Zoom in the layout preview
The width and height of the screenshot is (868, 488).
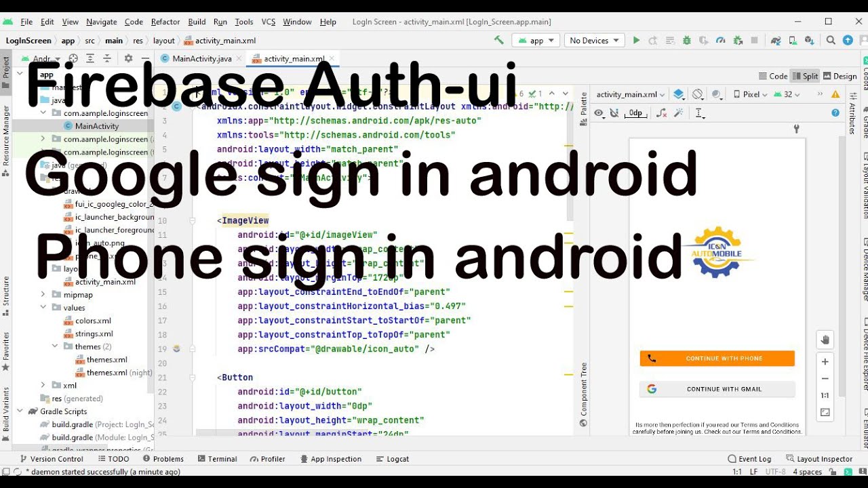[x=825, y=362]
